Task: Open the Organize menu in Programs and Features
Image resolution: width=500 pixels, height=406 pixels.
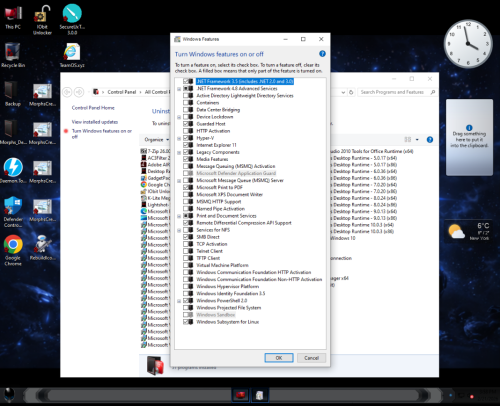Action: (157, 140)
